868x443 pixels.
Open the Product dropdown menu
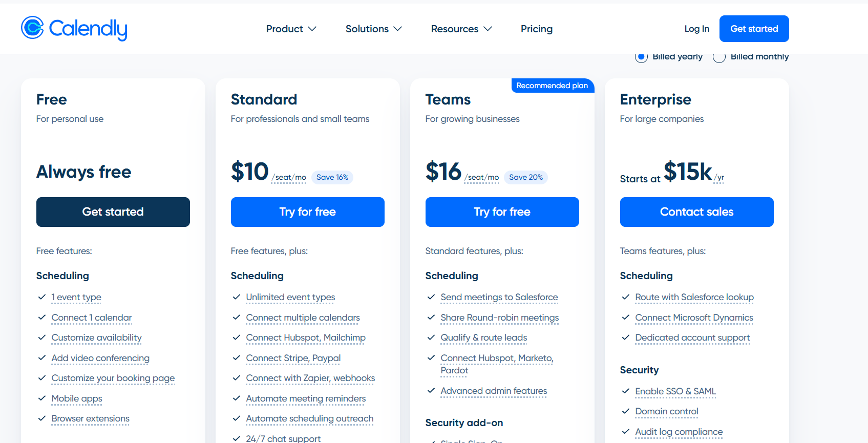[291, 29]
